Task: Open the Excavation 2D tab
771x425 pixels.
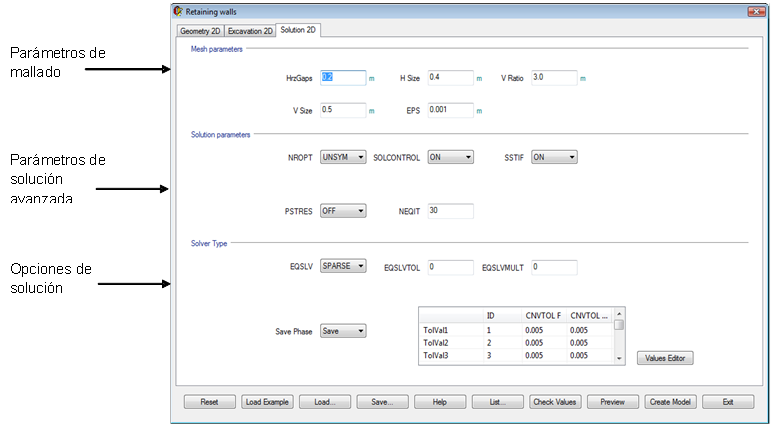Action: (250, 30)
